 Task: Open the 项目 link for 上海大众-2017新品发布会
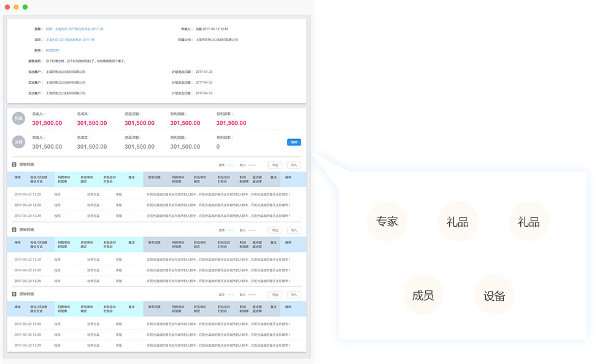coord(70,39)
